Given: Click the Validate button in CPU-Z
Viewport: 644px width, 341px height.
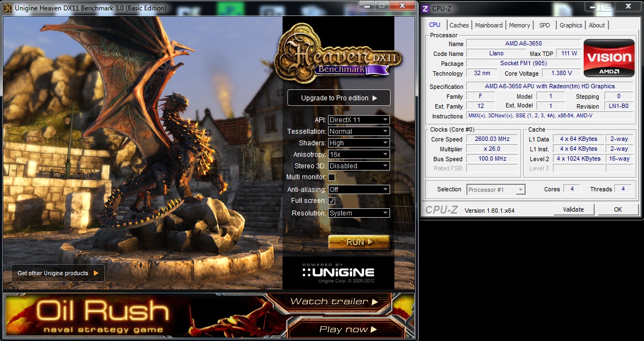Looking at the screenshot, I should coord(573,209).
